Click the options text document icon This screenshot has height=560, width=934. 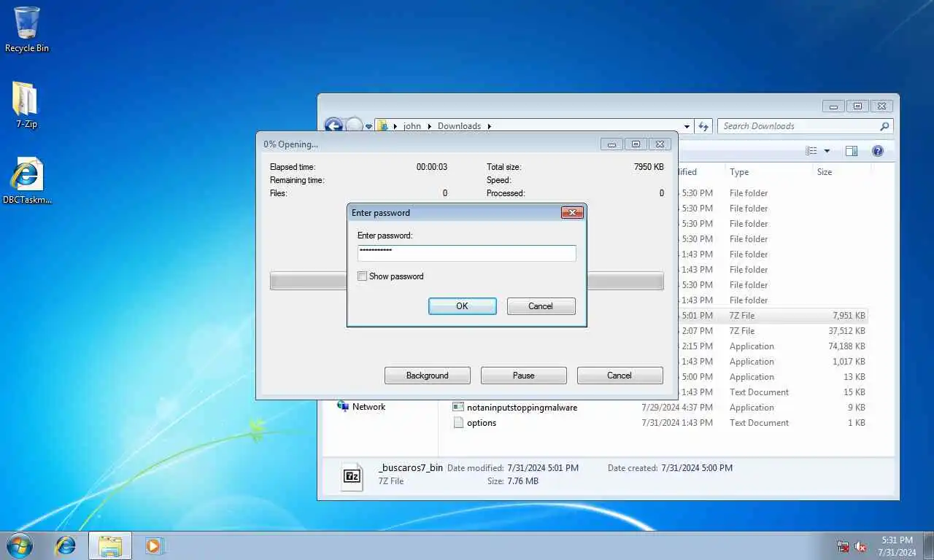pos(458,422)
